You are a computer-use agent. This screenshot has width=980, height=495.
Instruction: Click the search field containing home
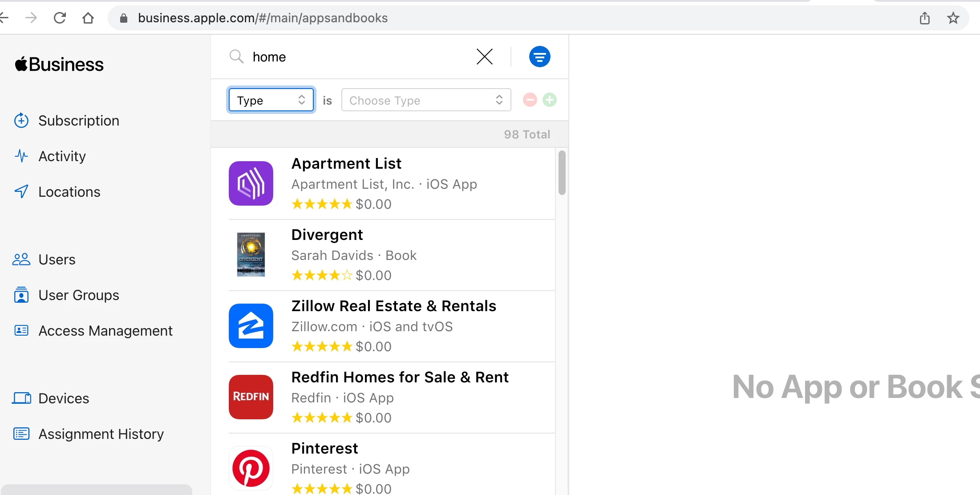point(356,57)
